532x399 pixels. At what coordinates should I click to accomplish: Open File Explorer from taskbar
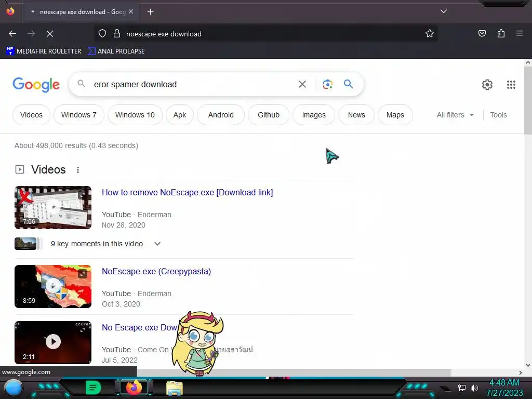click(175, 388)
